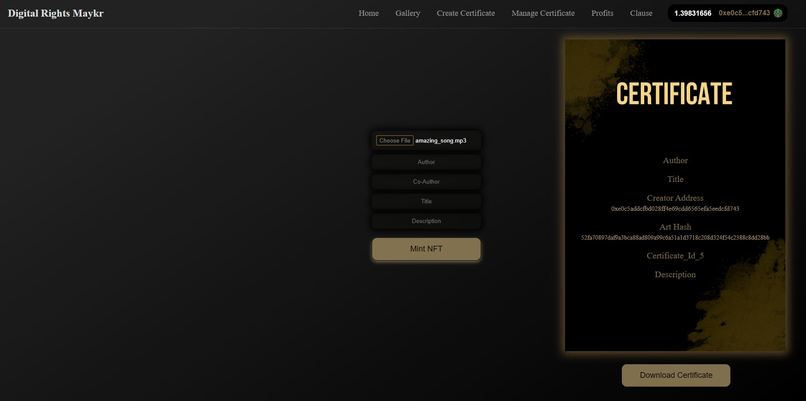Image resolution: width=806 pixels, height=401 pixels.
Task: Go to the Home page
Action: 369,13
